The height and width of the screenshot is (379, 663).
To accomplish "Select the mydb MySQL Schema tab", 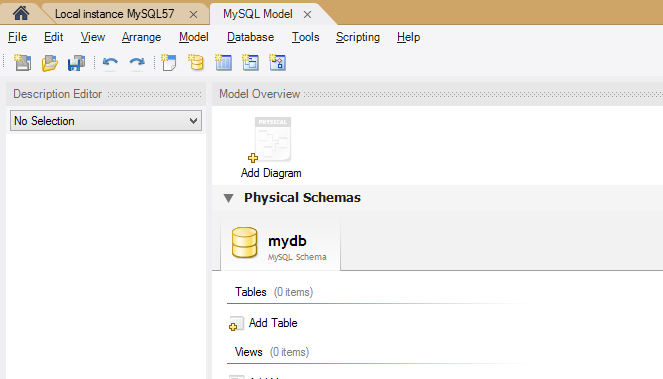I will coord(280,244).
